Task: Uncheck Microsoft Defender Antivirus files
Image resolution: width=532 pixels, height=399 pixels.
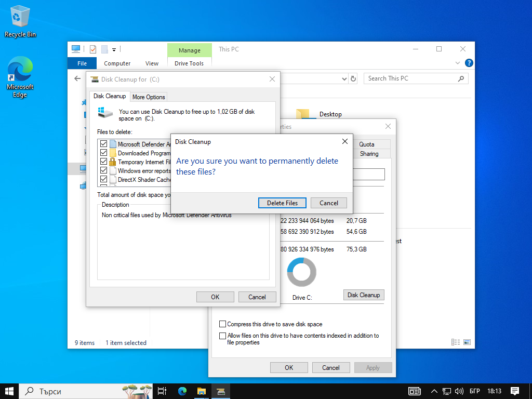Action: tap(104, 144)
